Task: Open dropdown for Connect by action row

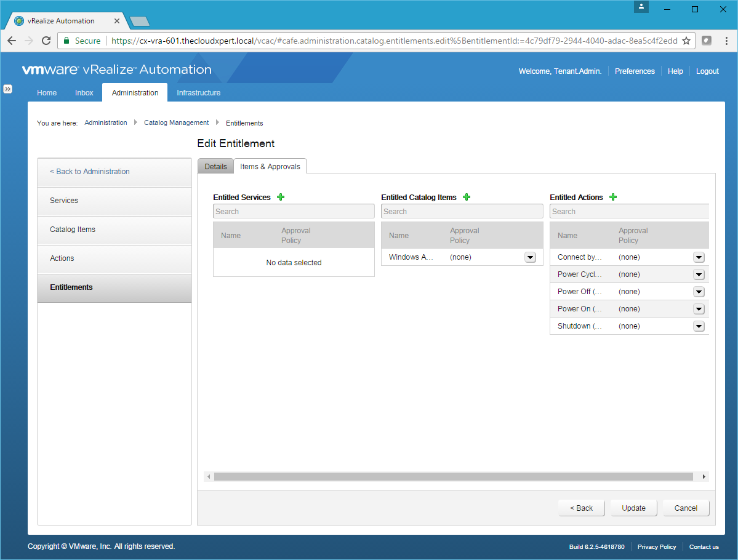Action: click(699, 257)
